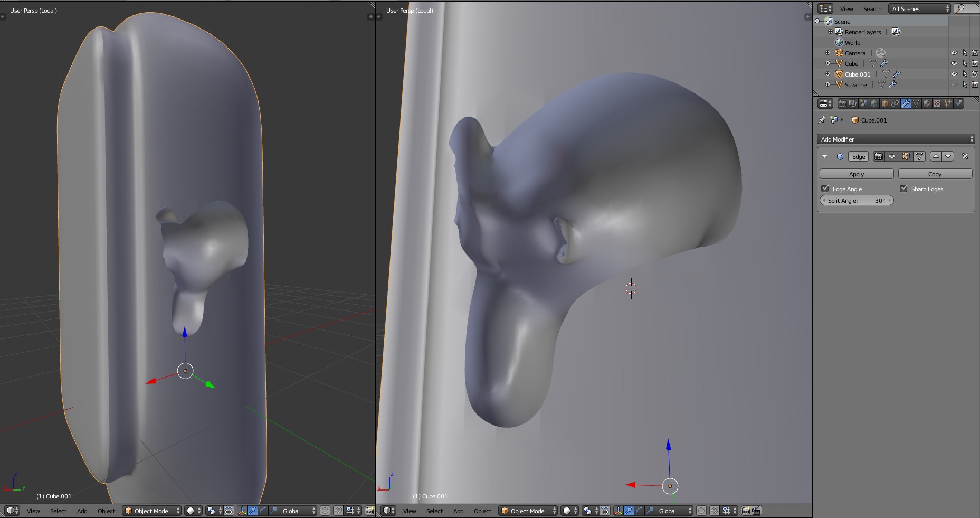Click the pin icon in the Properties header
The image size is (980, 518).
822,120
